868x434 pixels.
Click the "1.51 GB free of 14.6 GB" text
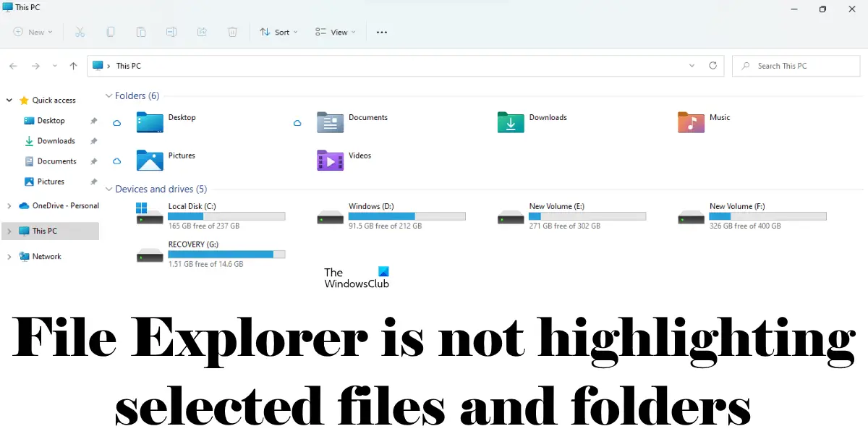pyautogui.click(x=205, y=265)
